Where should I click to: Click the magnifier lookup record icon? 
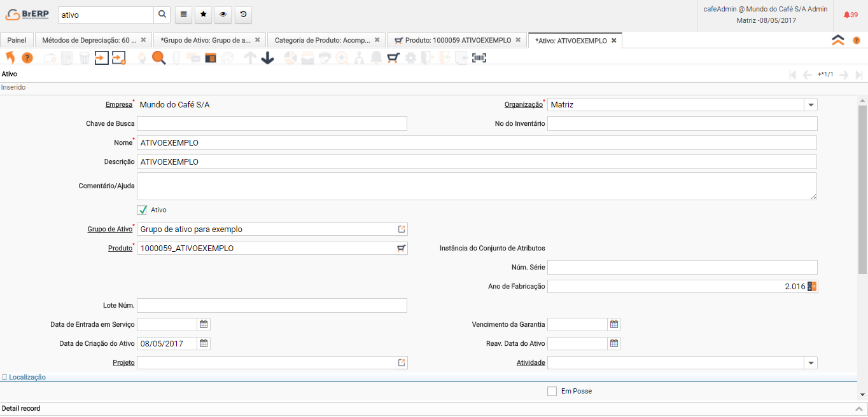tap(158, 58)
